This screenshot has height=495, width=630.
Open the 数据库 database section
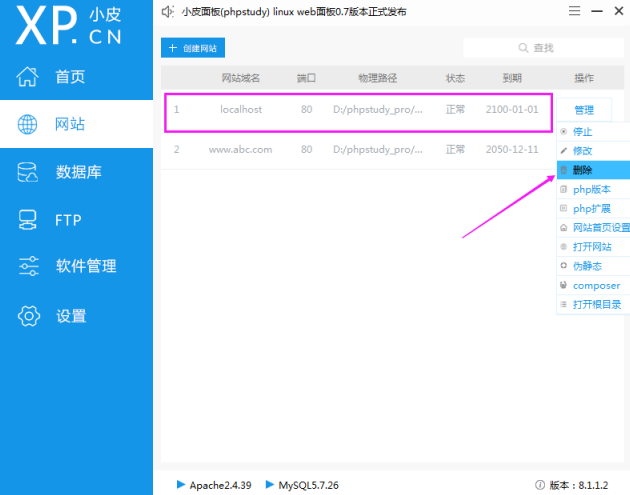click(x=78, y=172)
